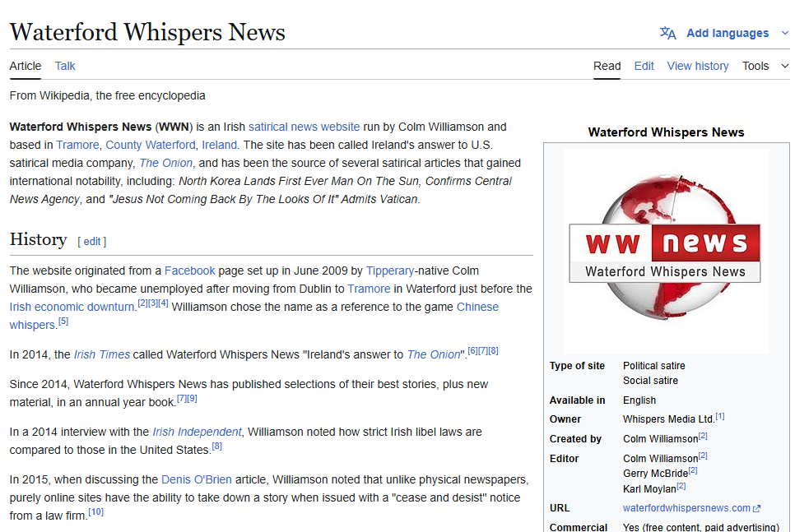Expand the Tools menu
The width and height of the screenshot is (795, 532).
(x=765, y=66)
